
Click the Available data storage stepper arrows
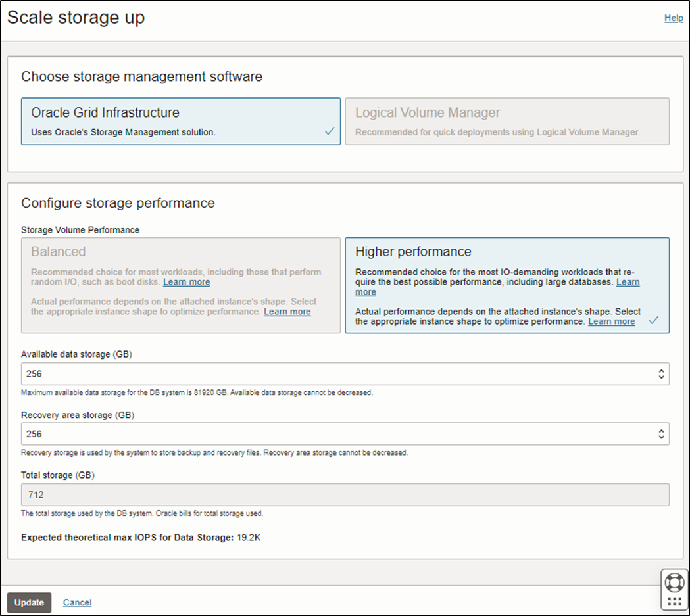point(661,373)
